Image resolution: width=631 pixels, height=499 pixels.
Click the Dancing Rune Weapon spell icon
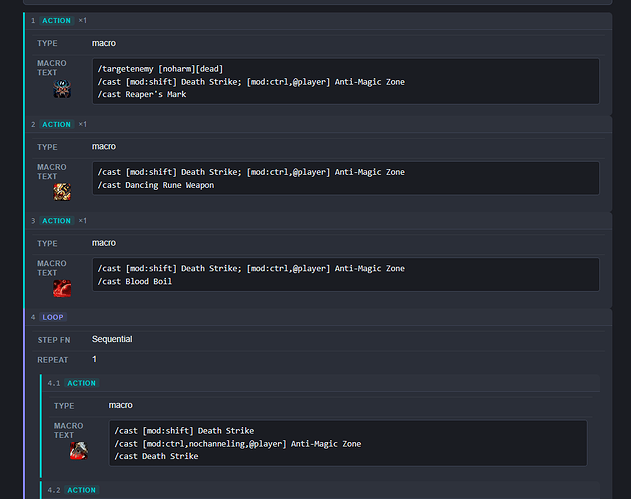(62, 192)
